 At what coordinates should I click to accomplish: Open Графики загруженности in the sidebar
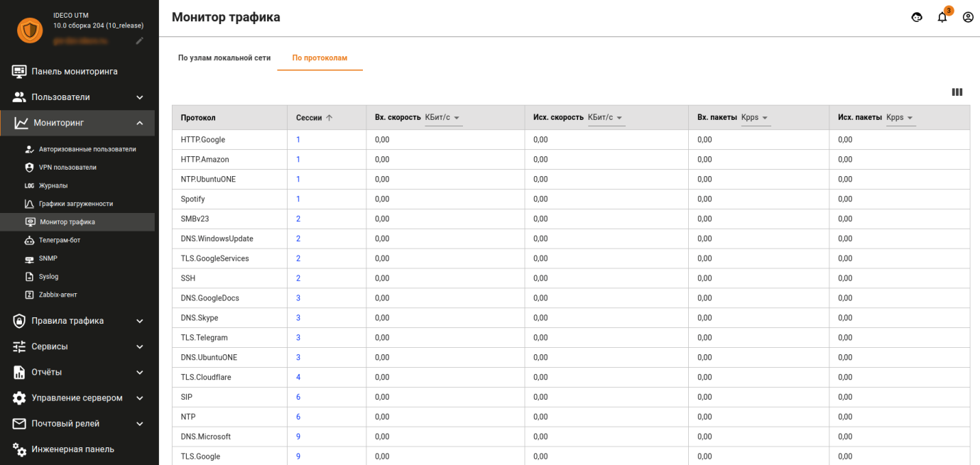tap(75, 204)
